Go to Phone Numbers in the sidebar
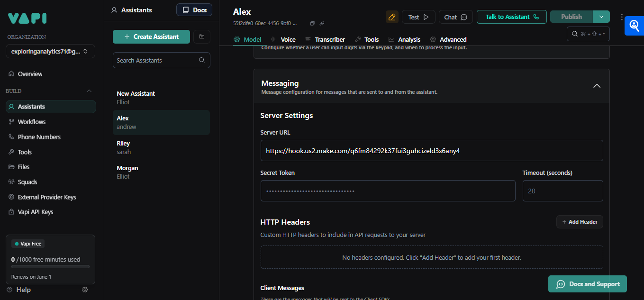Screen dimensions: 644x300 [x=39, y=137]
